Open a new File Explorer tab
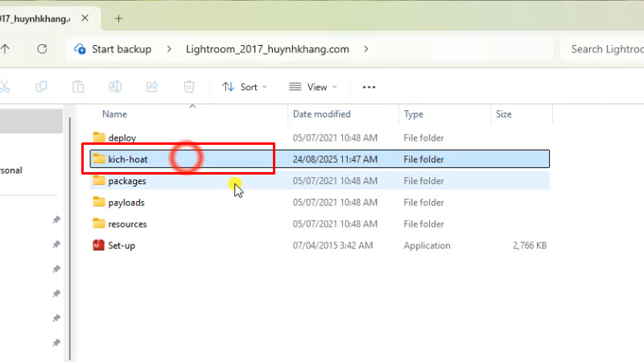The image size is (644, 362). tap(118, 19)
